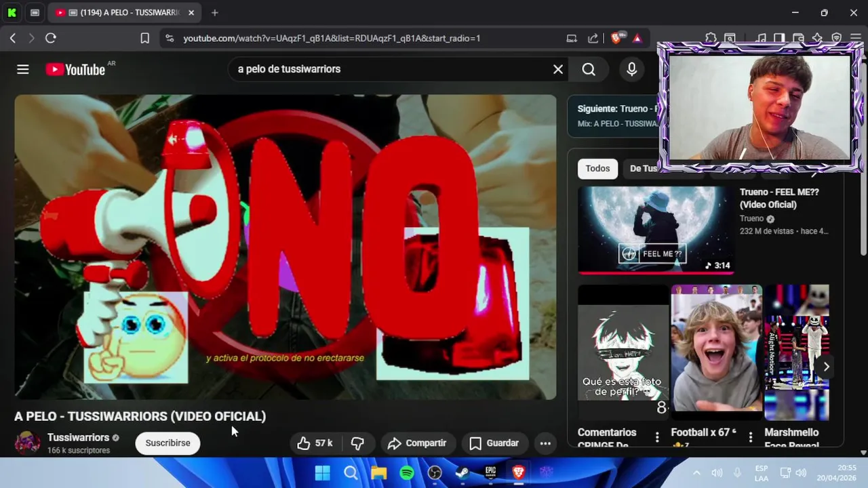Click the video player to pause
This screenshot has width=868, height=488.
pos(285,247)
